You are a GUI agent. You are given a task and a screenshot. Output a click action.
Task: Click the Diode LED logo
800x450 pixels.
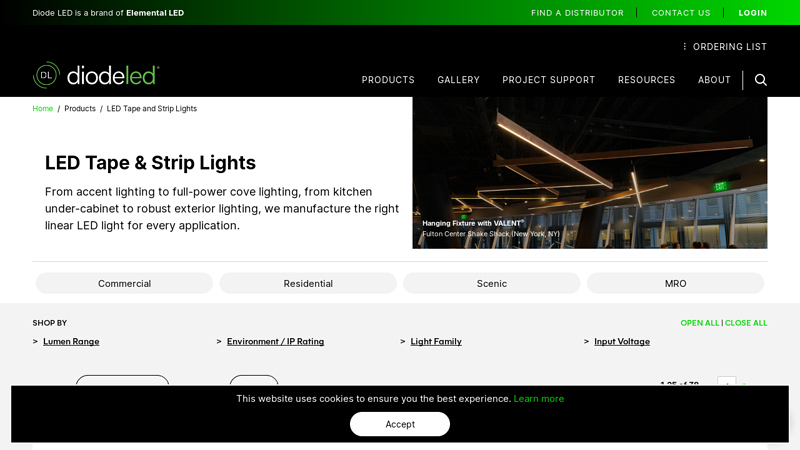[x=96, y=75]
